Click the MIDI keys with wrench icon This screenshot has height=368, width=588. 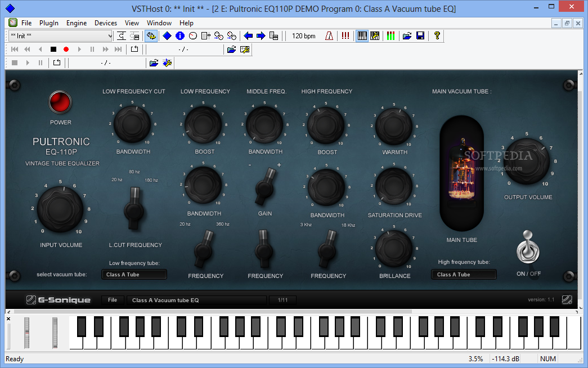[x=151, y=36]
